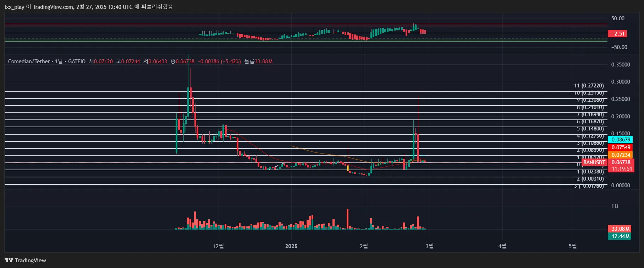
Task: Click the 12월 date on time axis
Action: [219, 246]
